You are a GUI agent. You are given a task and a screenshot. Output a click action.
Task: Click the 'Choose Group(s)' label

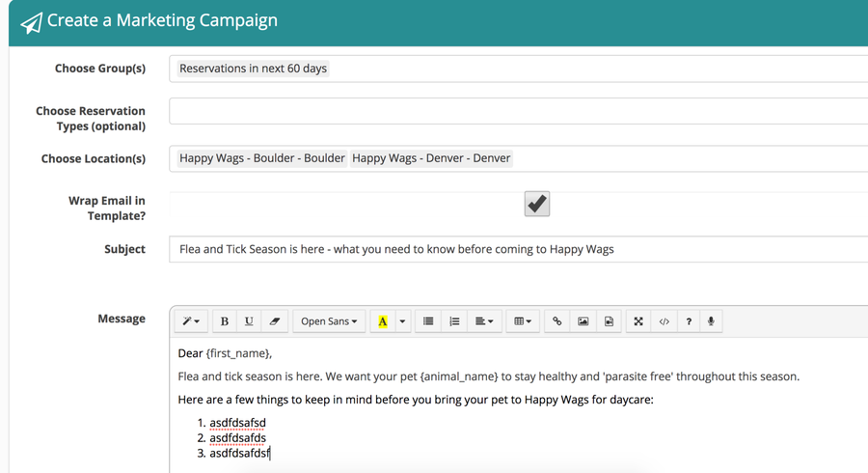coord(100,69)
